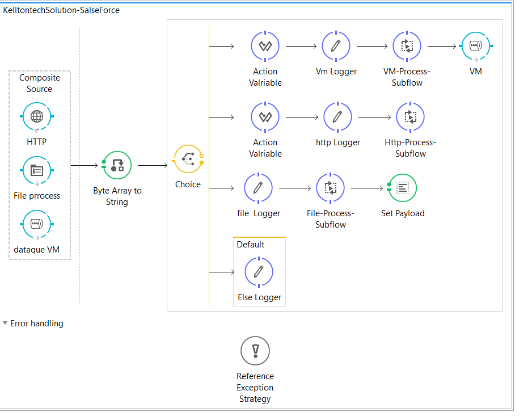Open the Http-Process-Subflow reference icon
532x416 pixels.
coord(410,117)
